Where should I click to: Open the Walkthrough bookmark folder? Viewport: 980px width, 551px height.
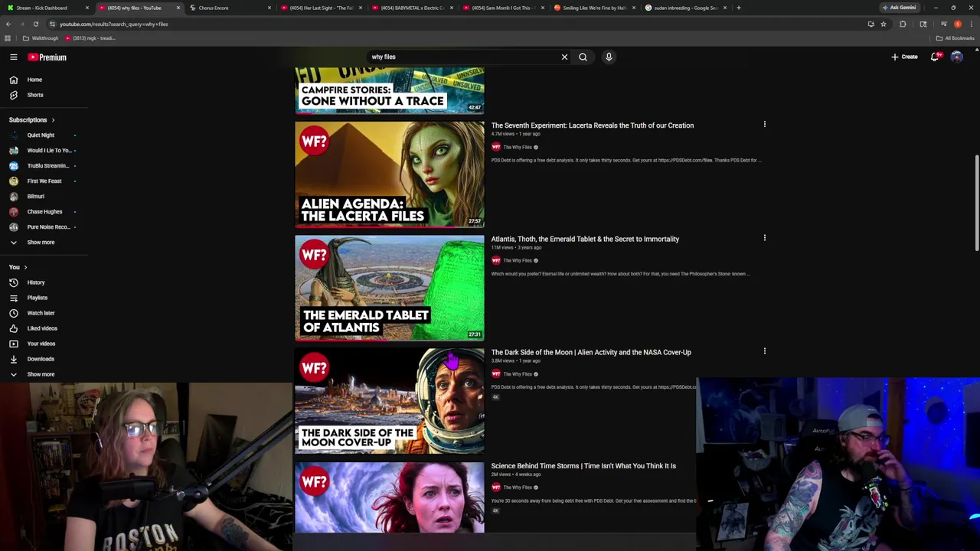click(x=41, y=38)
